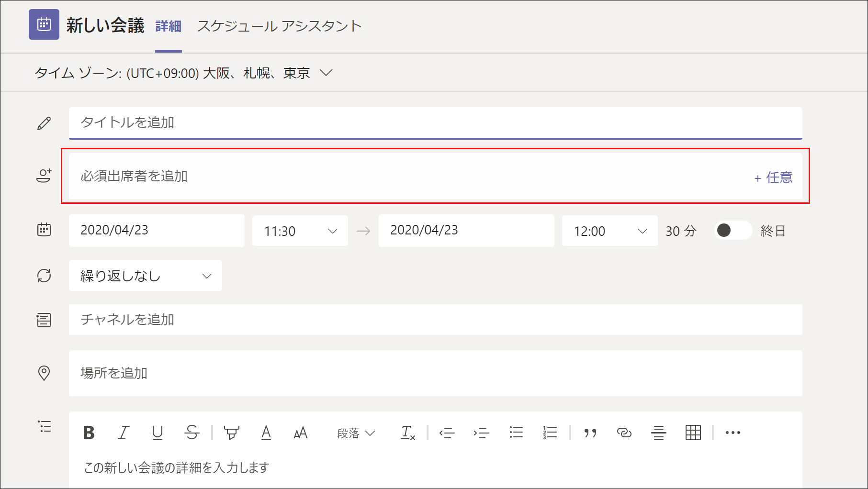Click the description list icon
The height and width of the screenshot is (489, 868).
(x=44, y=426)
